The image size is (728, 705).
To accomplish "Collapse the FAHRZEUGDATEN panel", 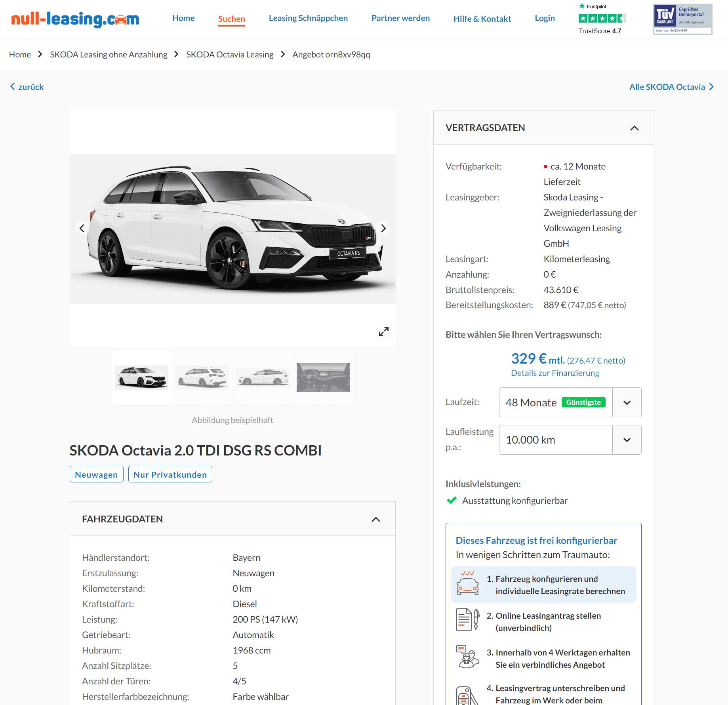I will coord(376,519).
